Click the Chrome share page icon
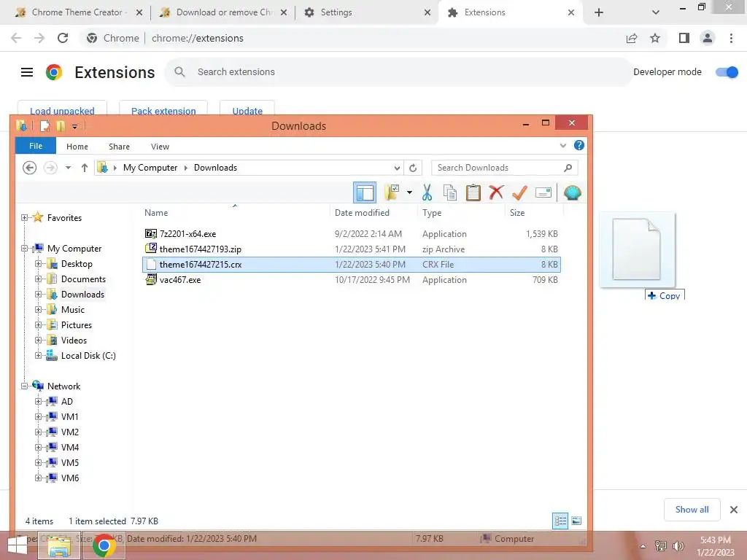 coord(632,38)
